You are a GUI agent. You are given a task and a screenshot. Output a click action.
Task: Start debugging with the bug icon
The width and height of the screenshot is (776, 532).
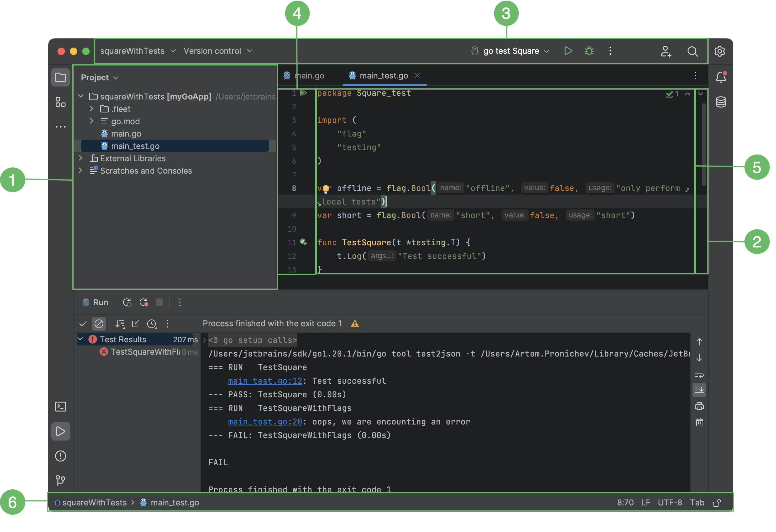coord(589,51)
